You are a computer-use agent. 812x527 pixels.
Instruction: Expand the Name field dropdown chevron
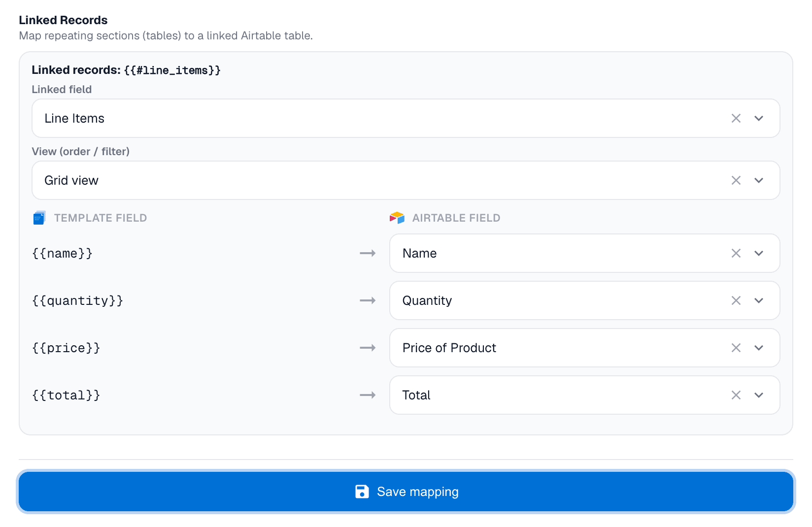[x=759, y=253]
